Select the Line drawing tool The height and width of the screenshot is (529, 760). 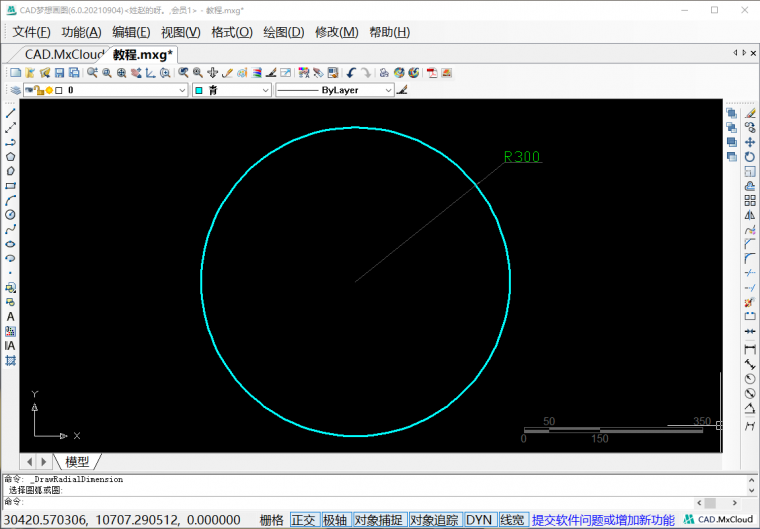click(10, 113)
